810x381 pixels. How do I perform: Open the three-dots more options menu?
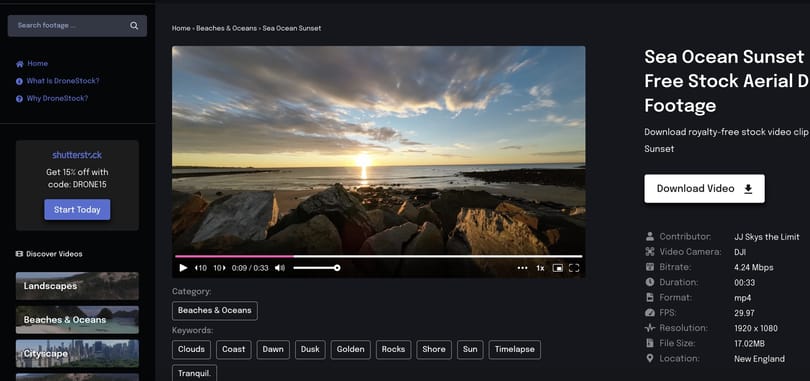click(x=522, y=268)
